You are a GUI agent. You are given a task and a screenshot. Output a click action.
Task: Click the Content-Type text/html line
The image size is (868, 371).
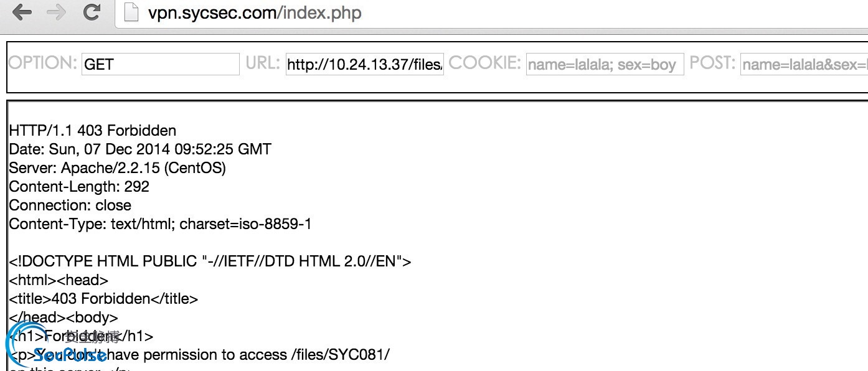click(160, 224)
